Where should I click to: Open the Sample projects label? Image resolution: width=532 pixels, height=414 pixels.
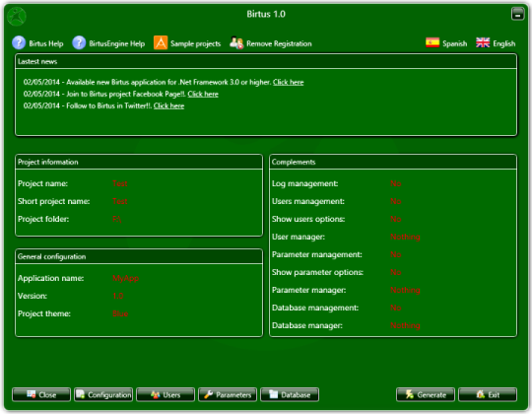tap(195, 43)
